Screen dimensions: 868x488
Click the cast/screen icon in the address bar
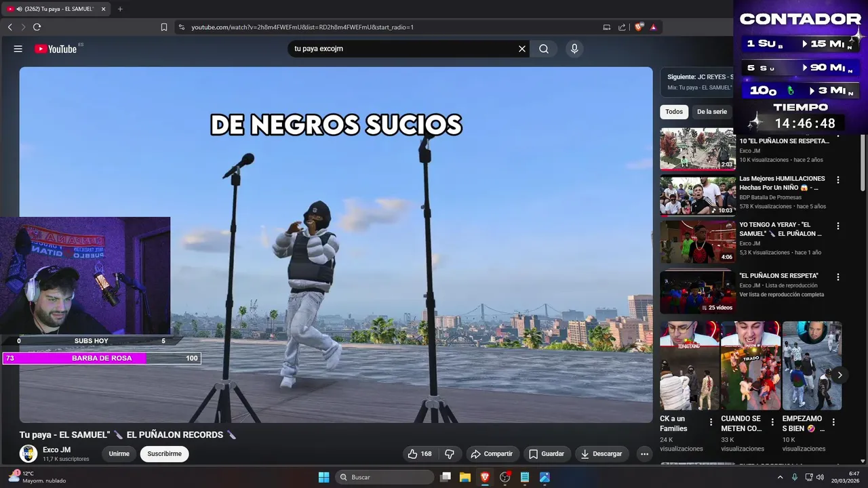[607, 27]
